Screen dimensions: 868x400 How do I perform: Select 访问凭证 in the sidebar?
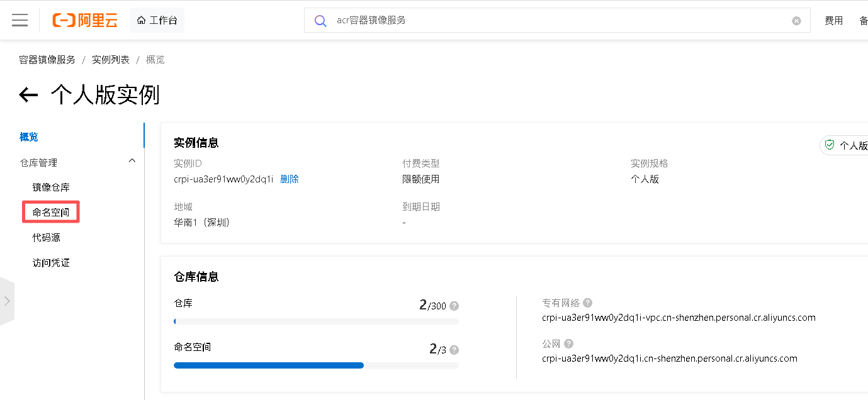[50, 262]
